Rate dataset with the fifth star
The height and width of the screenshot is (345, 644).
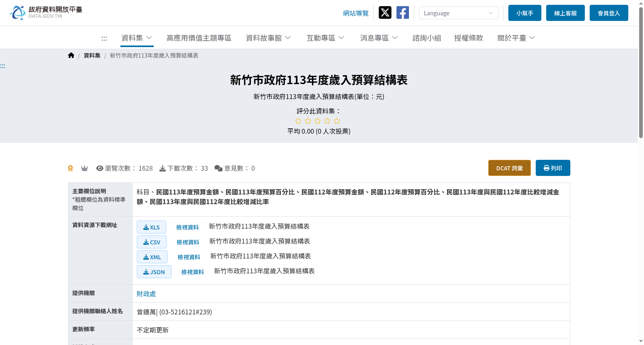point(337,121)
